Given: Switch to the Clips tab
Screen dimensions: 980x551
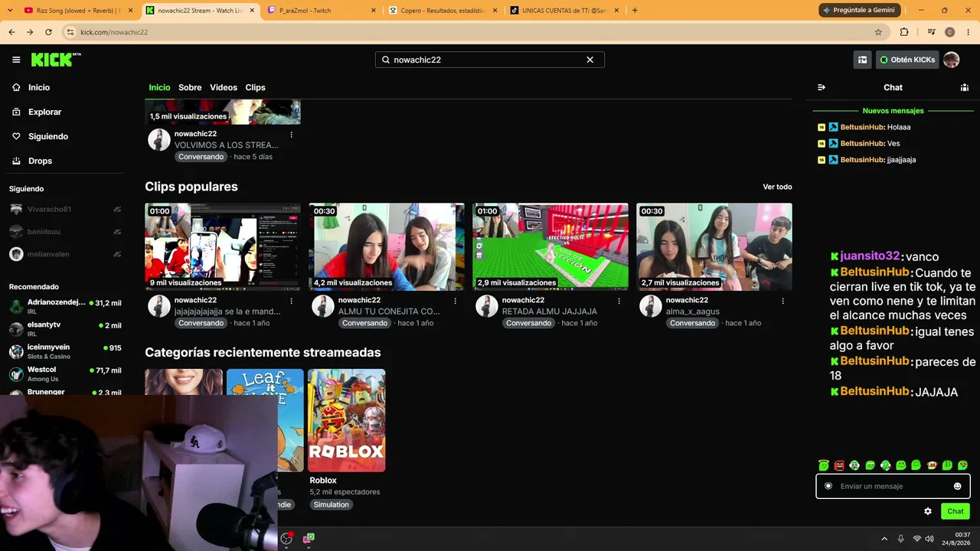Looking at the screenshot, I should 255,87.
